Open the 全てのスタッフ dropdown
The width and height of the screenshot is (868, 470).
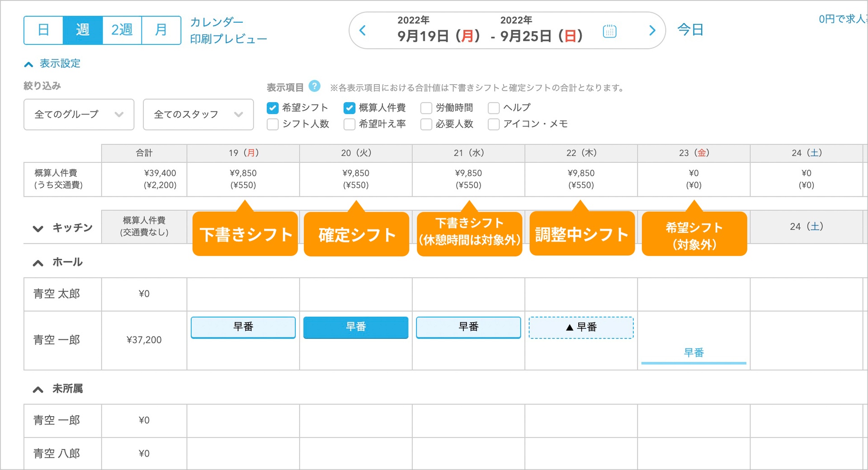tap(198, 114)
